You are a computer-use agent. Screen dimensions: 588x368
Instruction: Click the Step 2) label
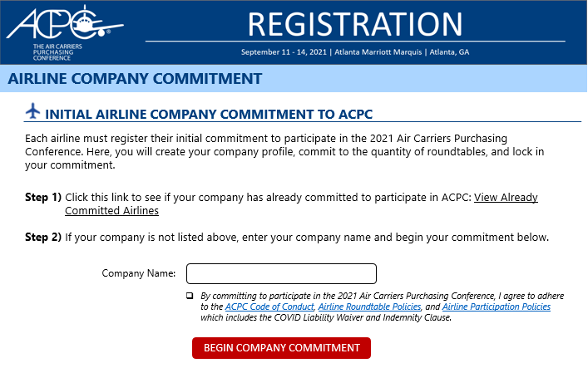(x=43, y=238)
